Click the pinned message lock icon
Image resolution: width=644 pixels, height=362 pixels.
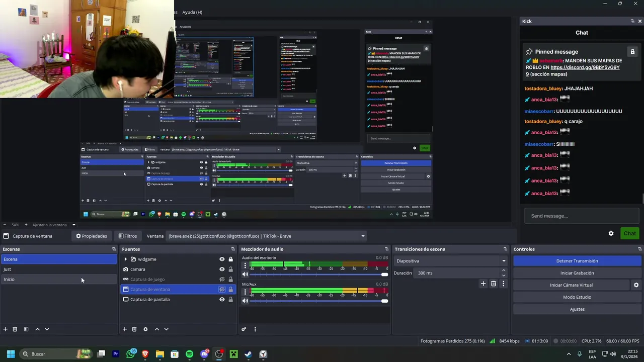[x=632, y=52]
